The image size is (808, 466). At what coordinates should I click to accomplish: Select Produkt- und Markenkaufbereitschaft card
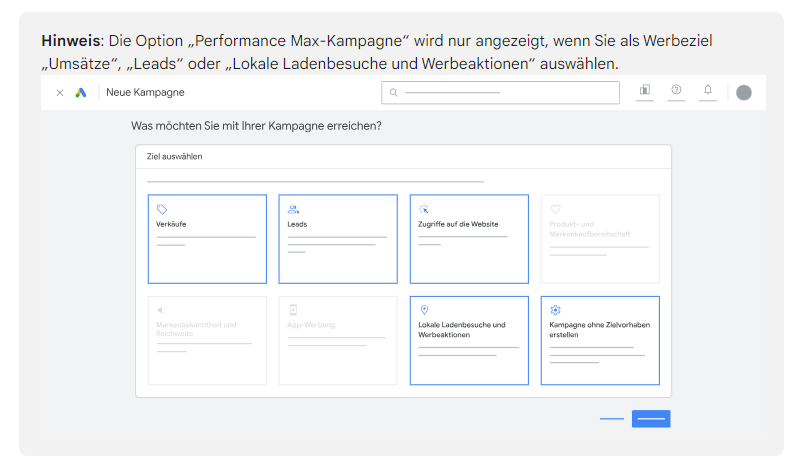click(x=600, y=239)
